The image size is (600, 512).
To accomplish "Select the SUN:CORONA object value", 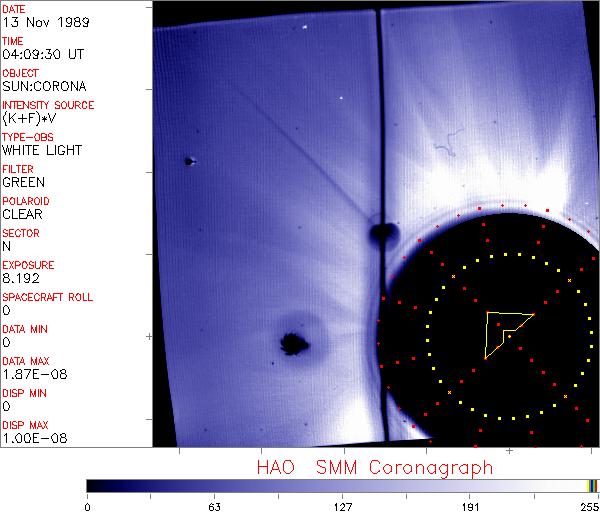I will click(44, 86).
